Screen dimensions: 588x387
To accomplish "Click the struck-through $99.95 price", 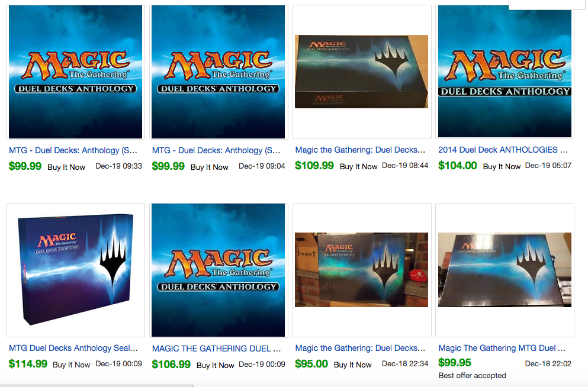I will 455,363.
